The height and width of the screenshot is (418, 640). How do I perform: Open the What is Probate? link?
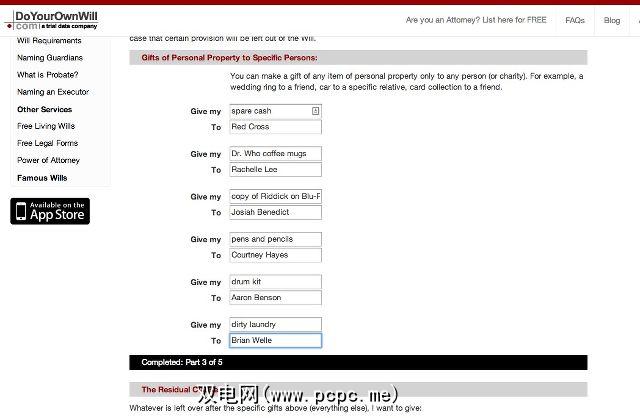[47, 75]
